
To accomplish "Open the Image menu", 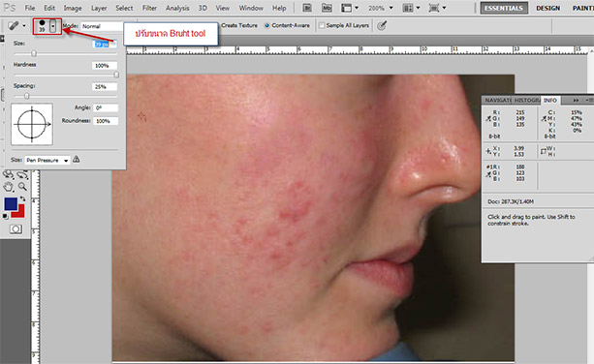I will tap(73, 8).
